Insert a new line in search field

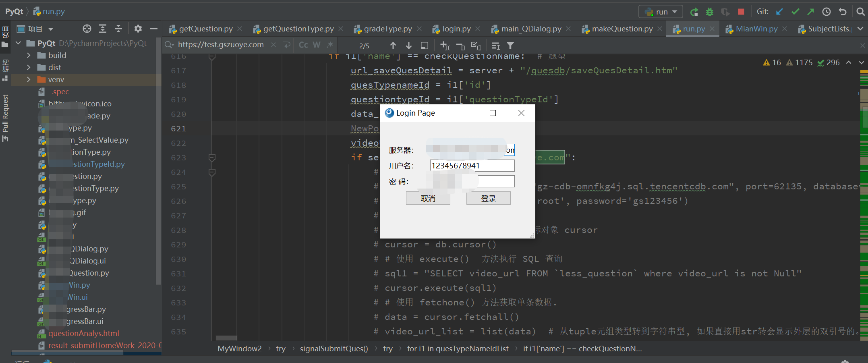coord(287,45)
